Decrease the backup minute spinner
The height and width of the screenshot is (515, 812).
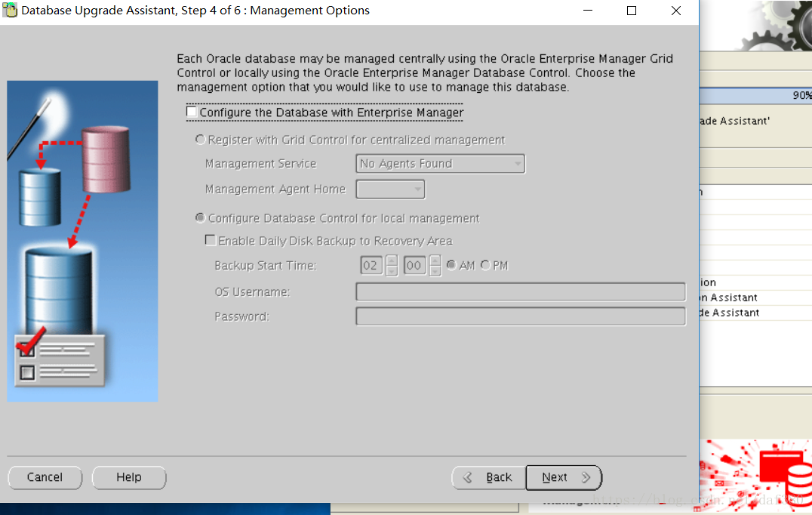[435, 271]
